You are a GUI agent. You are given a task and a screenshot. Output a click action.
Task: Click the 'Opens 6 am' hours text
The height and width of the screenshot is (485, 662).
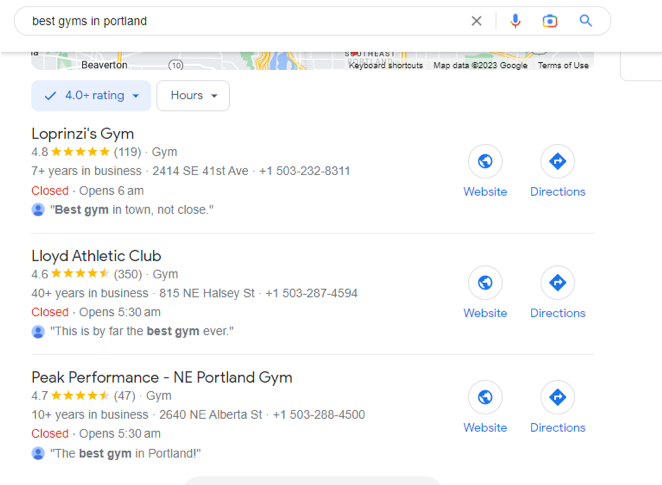click(x=111, y=191)
